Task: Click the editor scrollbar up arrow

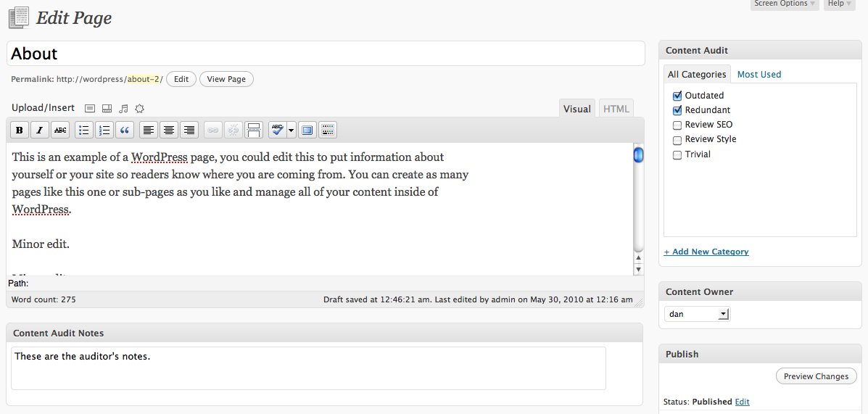Action: (638, 258)
